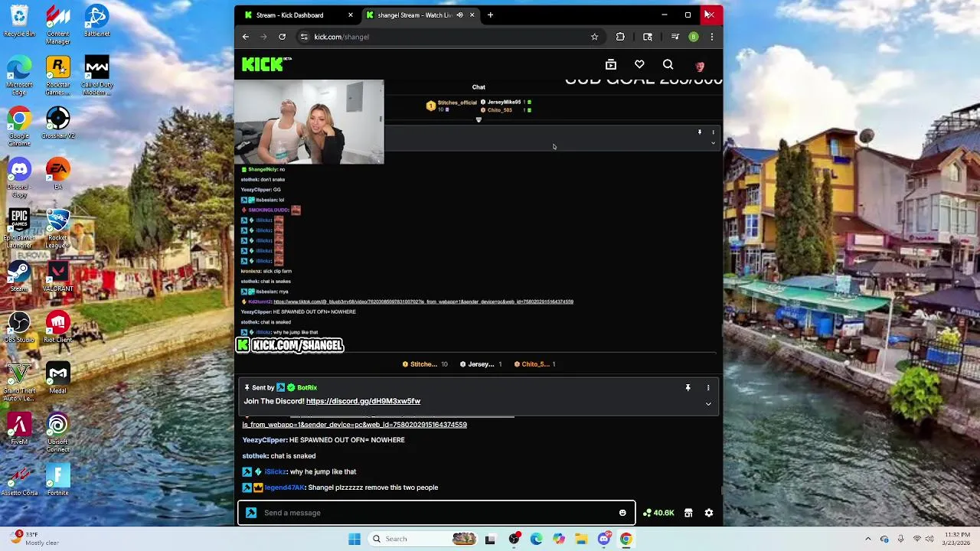Open the Riot Client desktop shortcut
This screenshot has width=980, height=551.
(x=58, y=328)
